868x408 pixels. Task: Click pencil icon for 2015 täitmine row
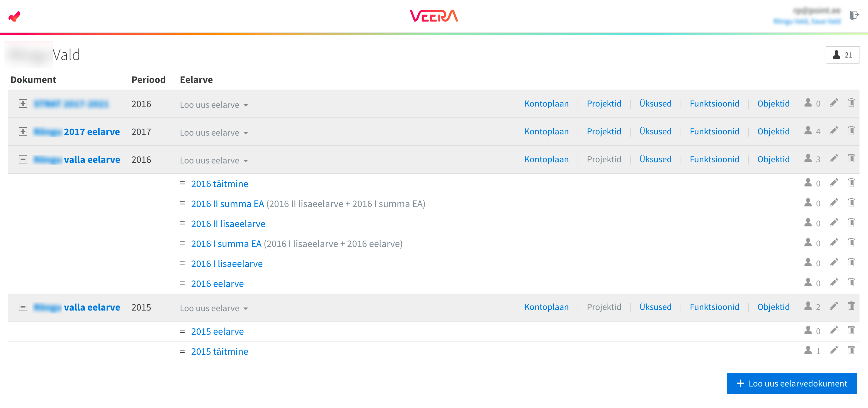pos(833,351)
